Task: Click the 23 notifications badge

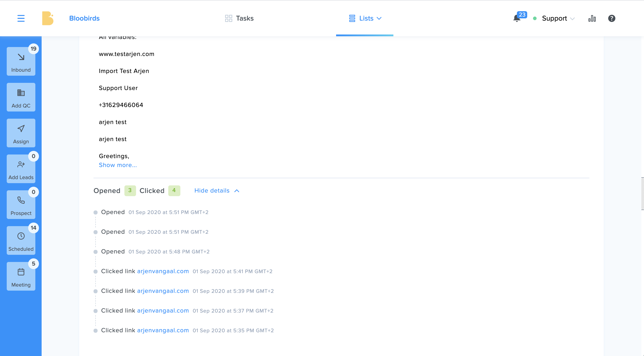Action: [x=522, y=15]
